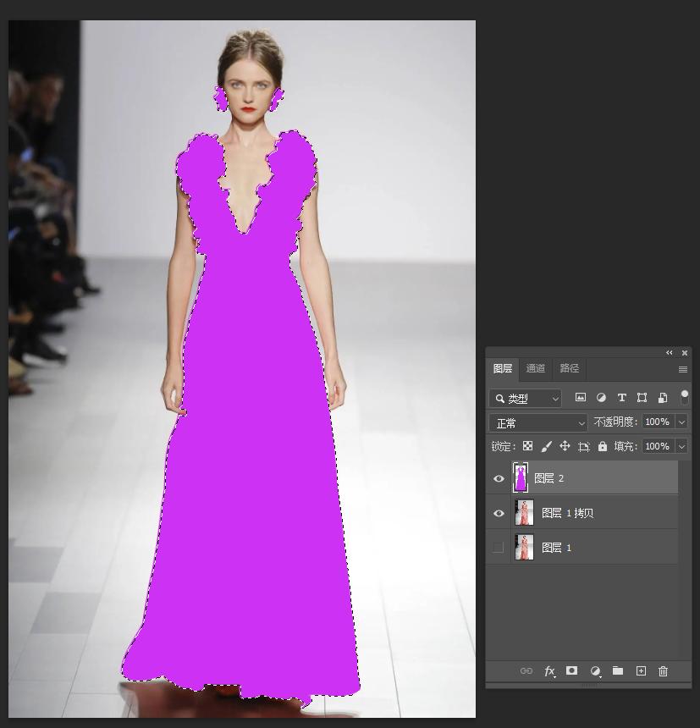The height and width of the screenshot is (728, 700).
Task: Switch to the 路径 tab
Action: [x=570, y=368]
